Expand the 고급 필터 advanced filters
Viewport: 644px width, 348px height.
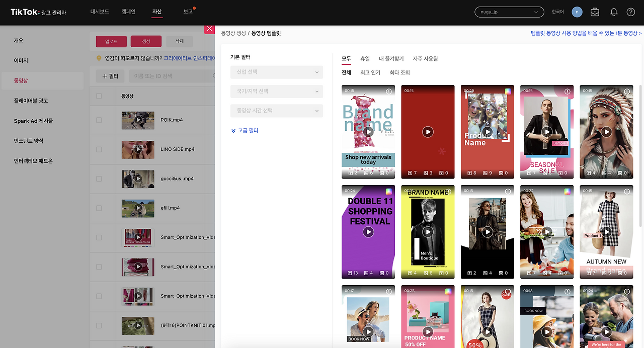(245, 130)
